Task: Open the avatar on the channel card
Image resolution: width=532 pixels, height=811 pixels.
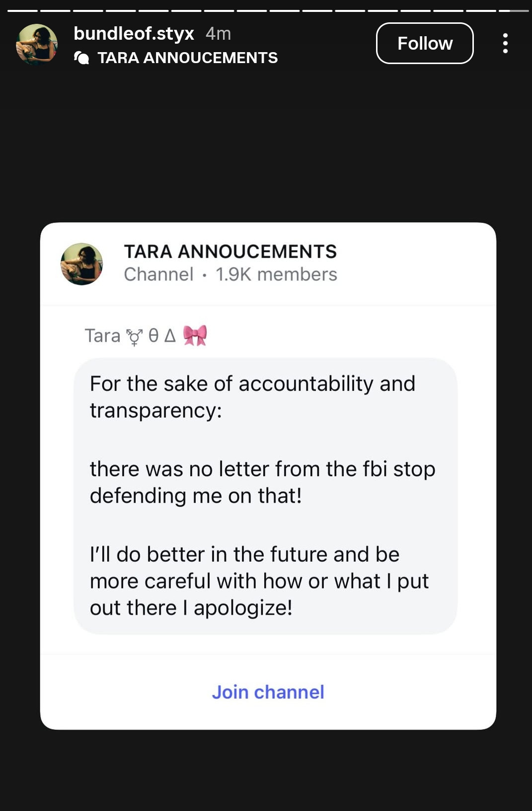Action: click(x=82, y=264)
